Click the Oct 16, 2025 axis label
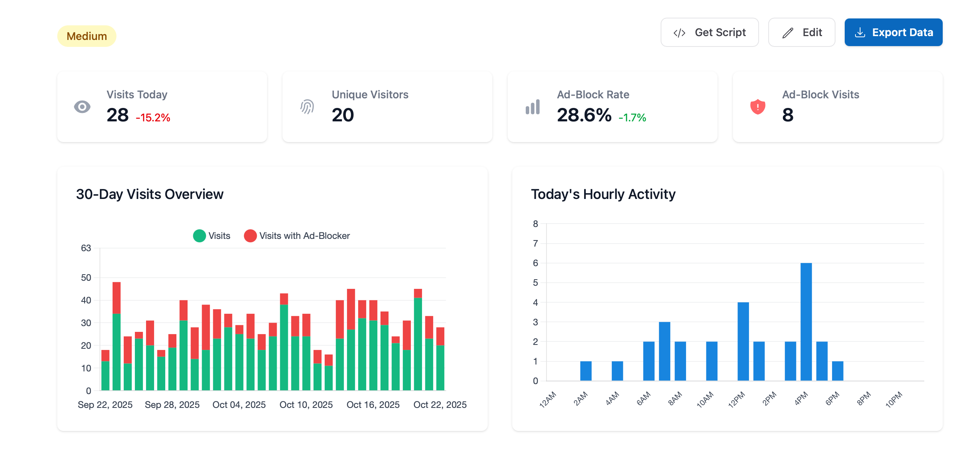980x449 pixels. (x=373, y=404)
